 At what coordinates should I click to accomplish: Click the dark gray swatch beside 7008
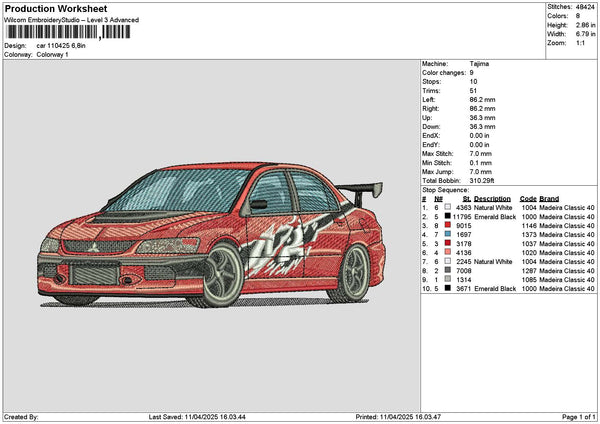[x=447, y=270]
